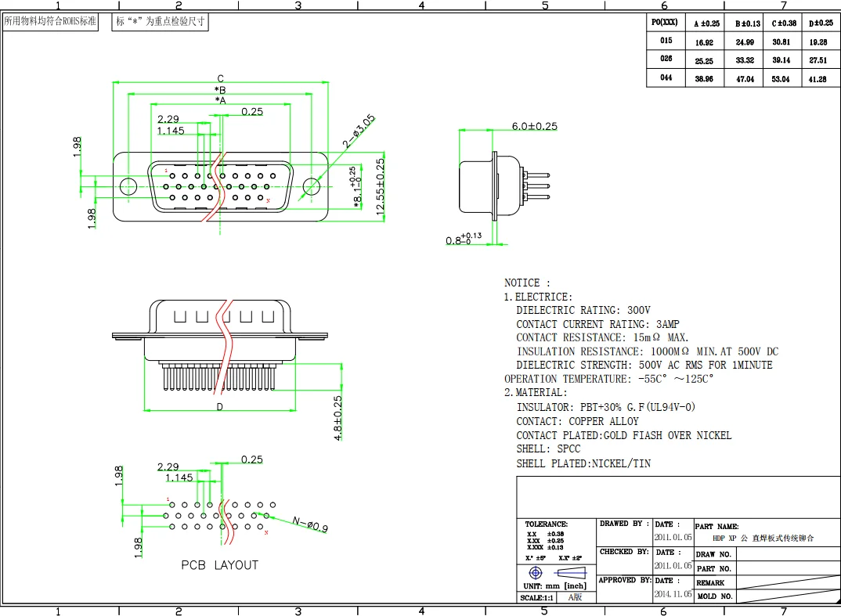Click the MOLD NO. field

pos(713,596)
